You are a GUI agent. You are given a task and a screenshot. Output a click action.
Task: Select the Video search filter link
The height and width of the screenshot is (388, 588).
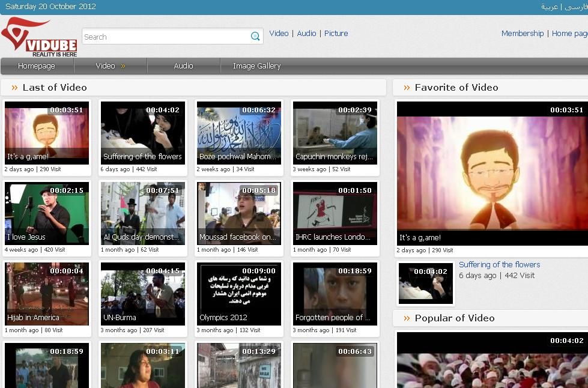click(279, 34)
